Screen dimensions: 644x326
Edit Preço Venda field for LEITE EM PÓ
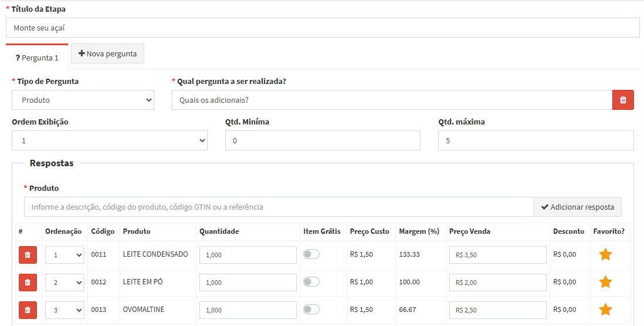(497, 283)
